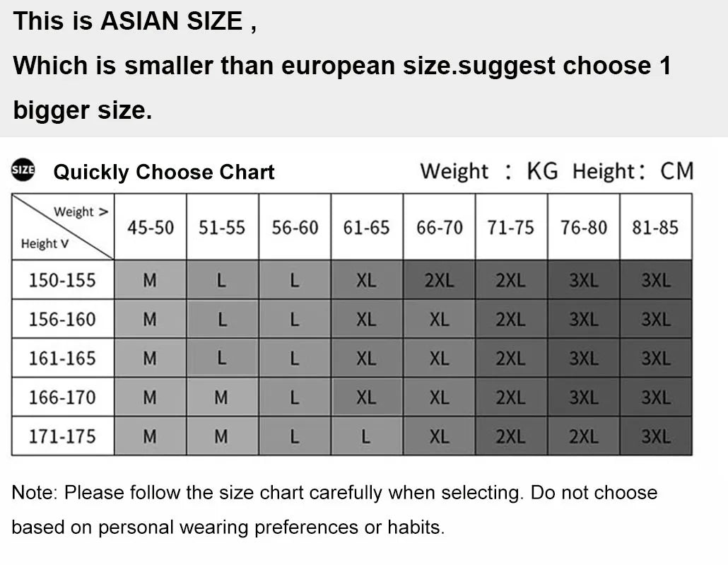Pick M cell for 51-55 weight, 166-170 height
Screen dimensions: 728x565
(222, 397)
